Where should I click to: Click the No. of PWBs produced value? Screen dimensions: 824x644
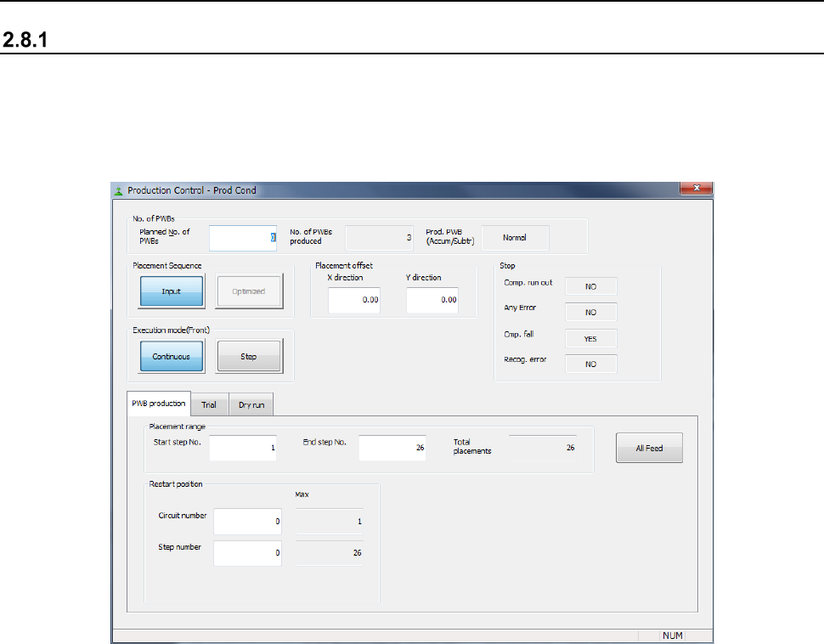pos(380,238)
